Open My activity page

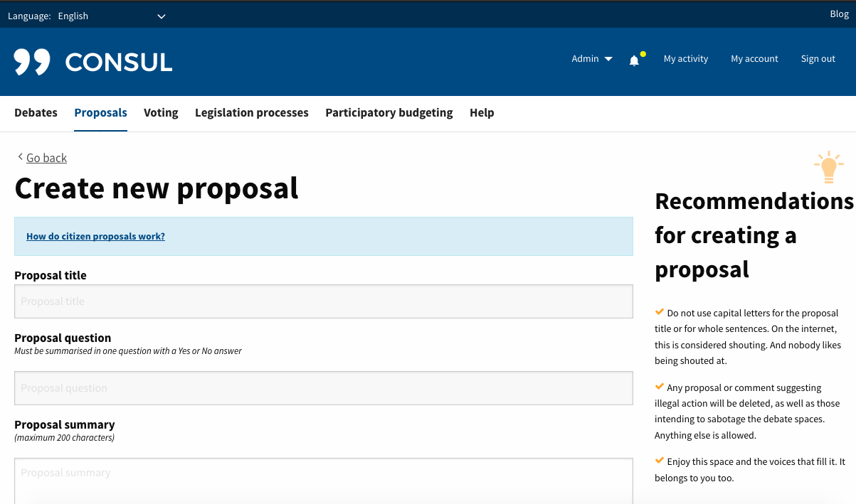coord(685,59)
